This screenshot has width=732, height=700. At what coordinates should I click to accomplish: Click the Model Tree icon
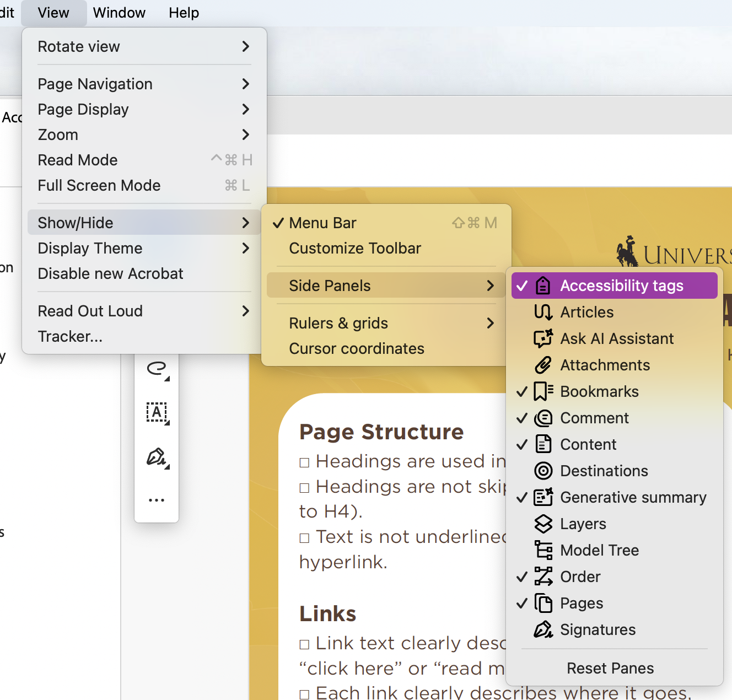(543, 550)
